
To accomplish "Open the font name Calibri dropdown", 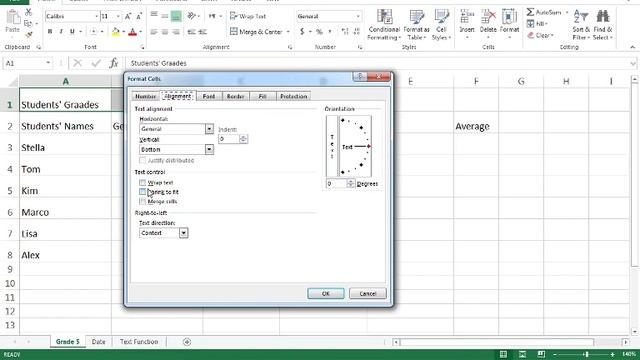I will pyautogui.click(x=97, y=16).
